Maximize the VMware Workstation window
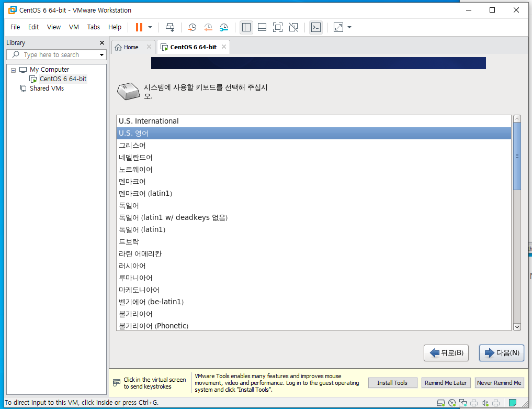The width and height of the screenshot is (532, 409). (x=492, y=10)
